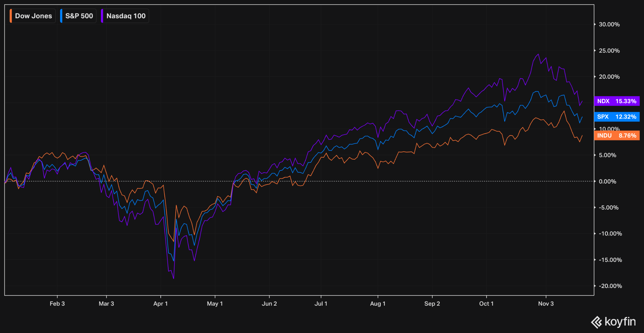Click the -10.00% axis label
The width and height of the screenshot is (644, 333).
(x=610, y=234)
